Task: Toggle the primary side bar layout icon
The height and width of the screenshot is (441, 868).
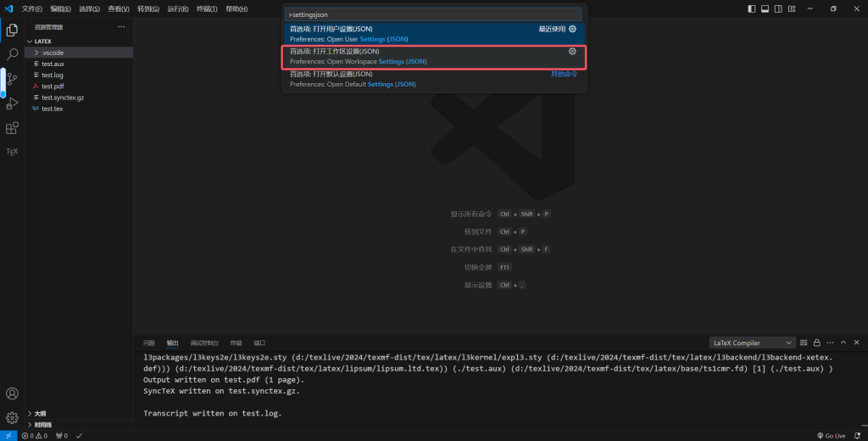Action: click(751, 8)
